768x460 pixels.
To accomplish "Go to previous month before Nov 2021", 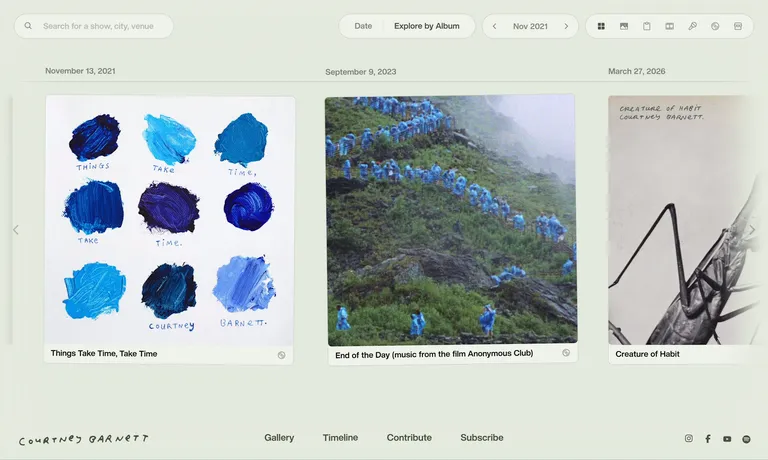I will coord(494,26).
